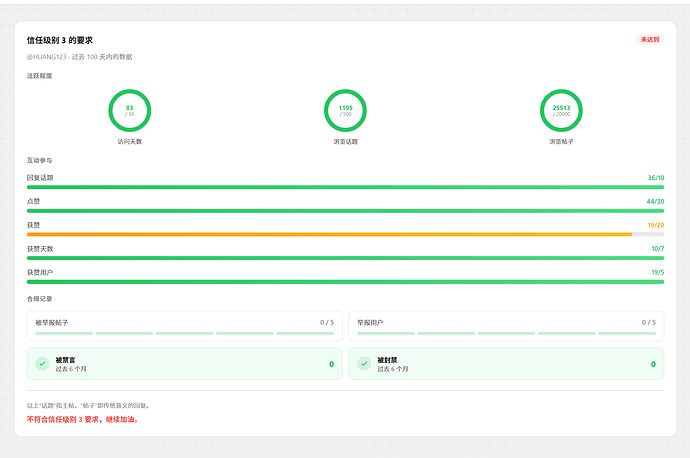This screenshot has height=458, width=690.
Task: Click the 19/5 value
Action: [658, 273]
